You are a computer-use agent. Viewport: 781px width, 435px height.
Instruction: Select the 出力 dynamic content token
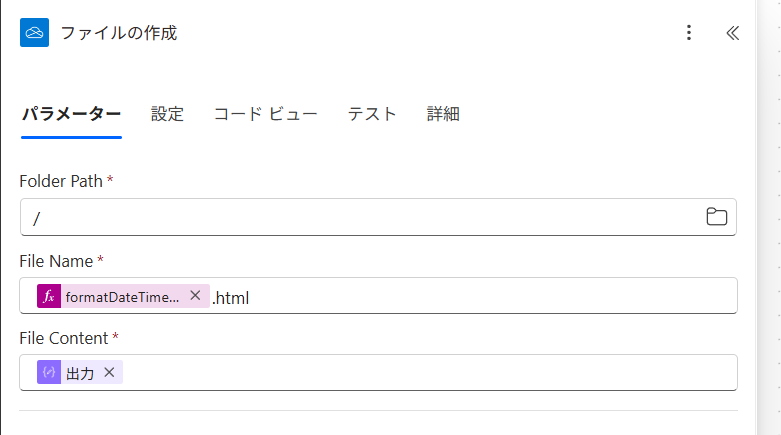click(80, 373)
